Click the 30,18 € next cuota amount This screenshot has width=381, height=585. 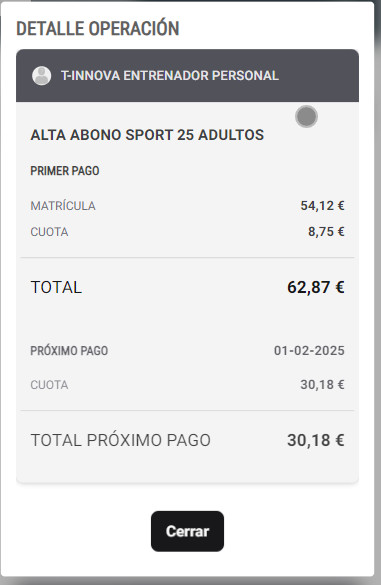click(322, 385)
